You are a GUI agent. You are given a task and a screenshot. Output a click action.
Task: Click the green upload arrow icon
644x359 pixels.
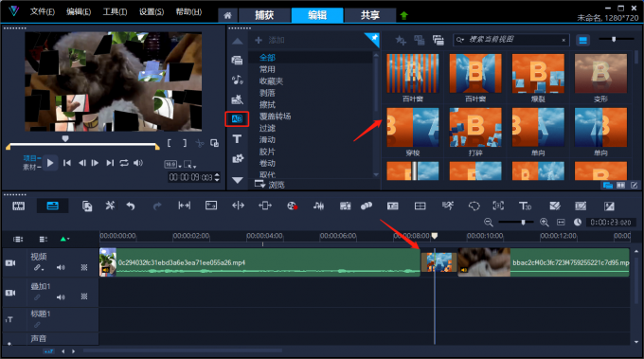tap(403, 15)
